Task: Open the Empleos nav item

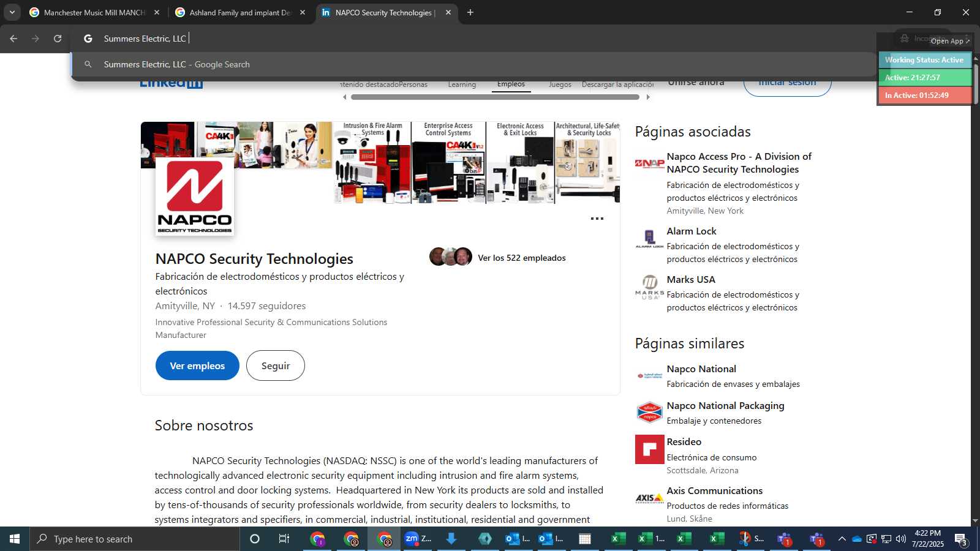Action: [511, 84]
